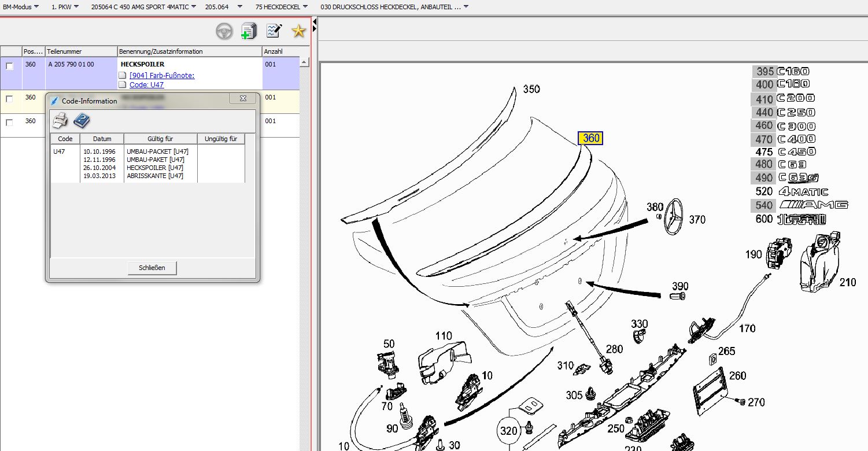This screenshot has width=868, height=451.
Task: Open the BM-Modus dropdown
Action: point(21,7)
